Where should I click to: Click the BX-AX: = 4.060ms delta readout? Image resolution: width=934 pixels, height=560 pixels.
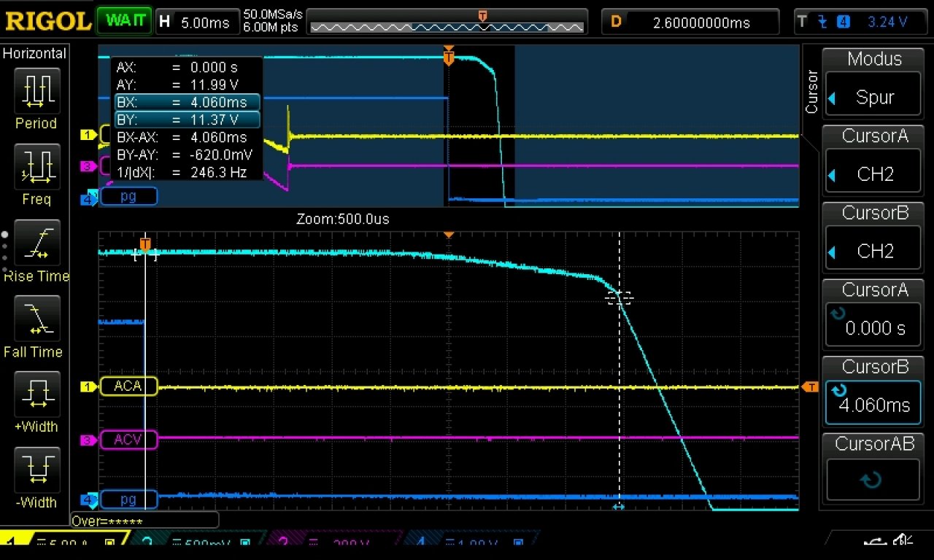182,137
